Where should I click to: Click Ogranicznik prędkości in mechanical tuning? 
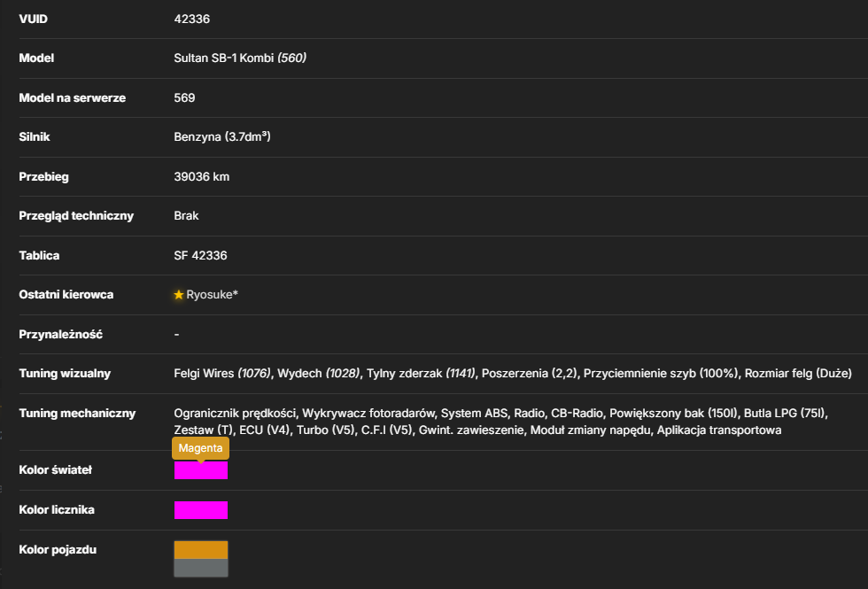point(236,413)
